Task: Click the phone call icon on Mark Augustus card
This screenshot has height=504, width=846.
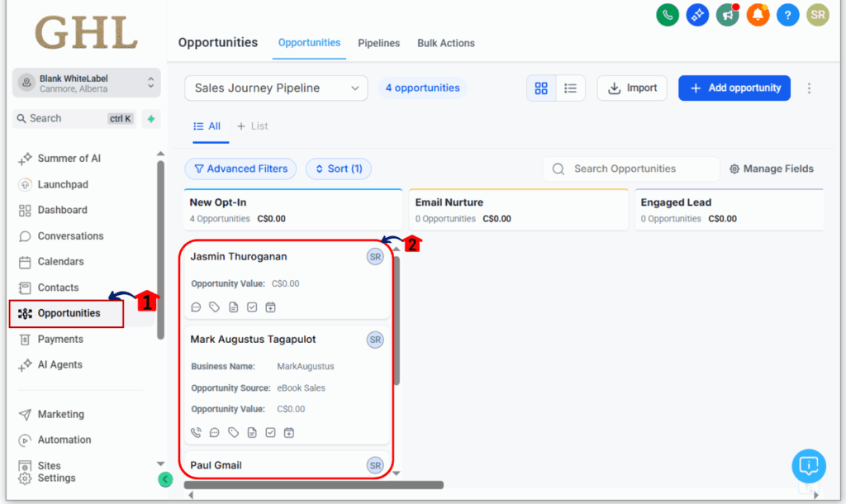Action: click(x=196, y=432)
